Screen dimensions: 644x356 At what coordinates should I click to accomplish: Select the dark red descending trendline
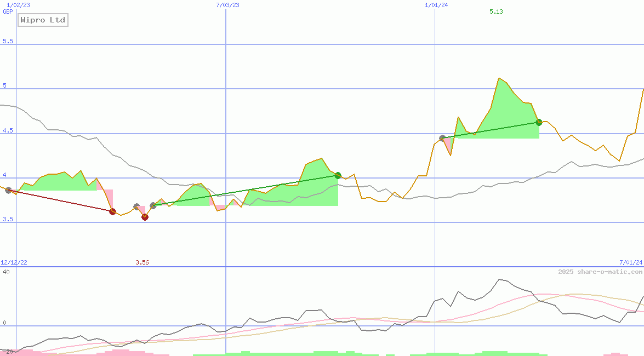click(60, 202)
